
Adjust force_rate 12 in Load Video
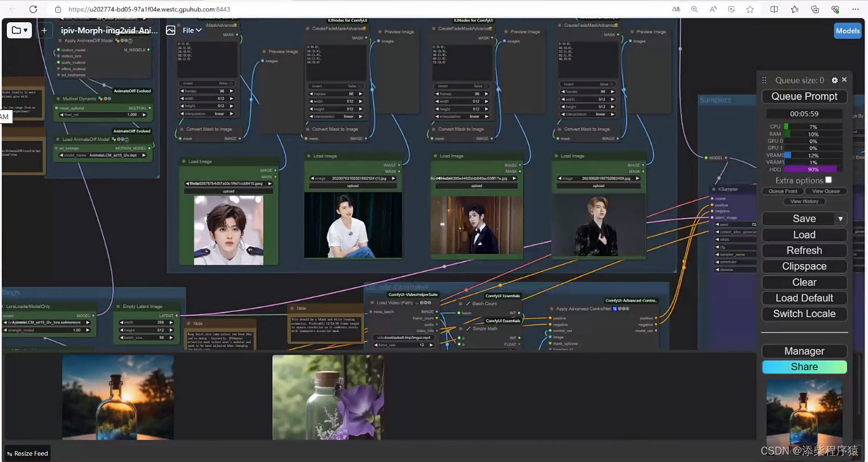404,345
